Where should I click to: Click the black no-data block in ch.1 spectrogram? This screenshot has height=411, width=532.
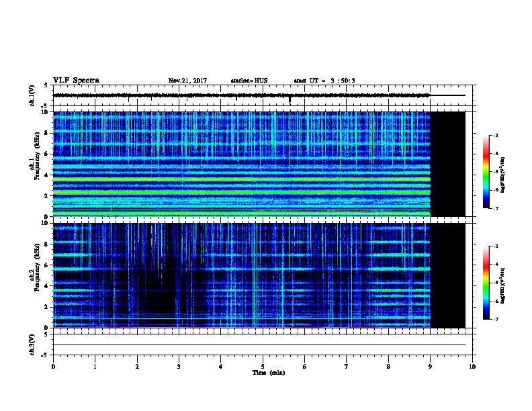click(448, 164)
